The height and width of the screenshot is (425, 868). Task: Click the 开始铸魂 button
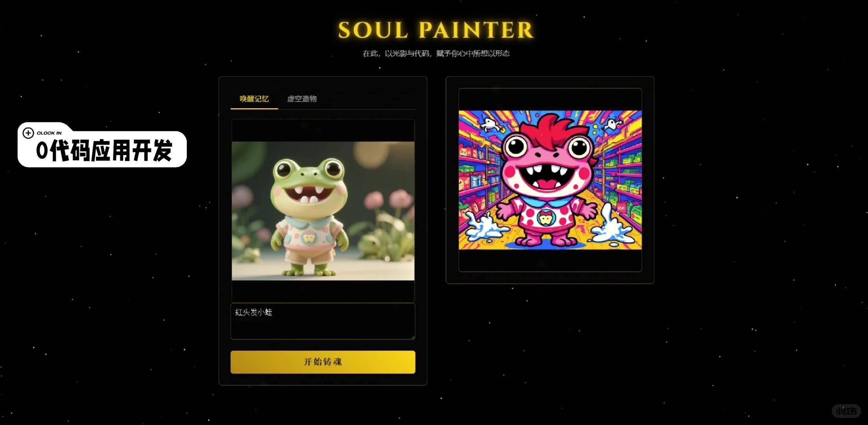[323, 362]
